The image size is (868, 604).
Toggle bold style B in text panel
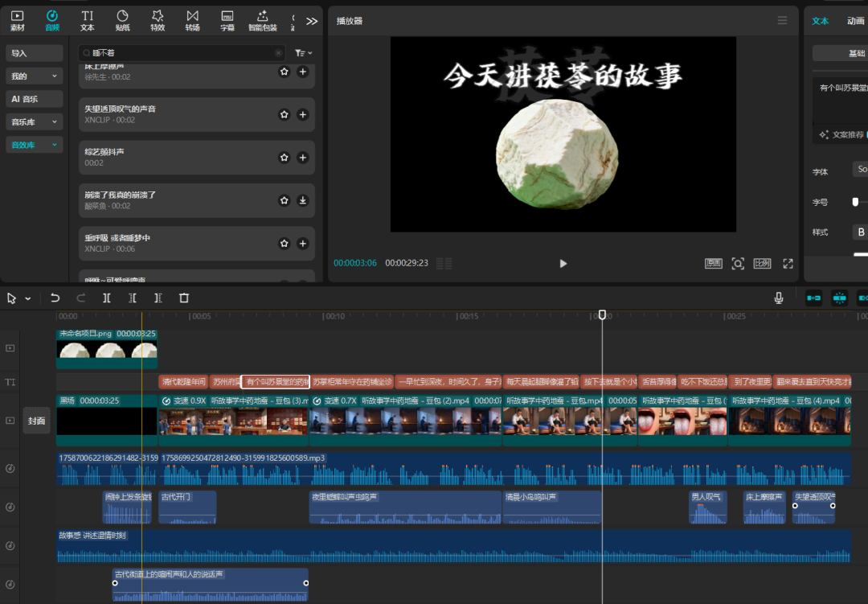point(859,232)
